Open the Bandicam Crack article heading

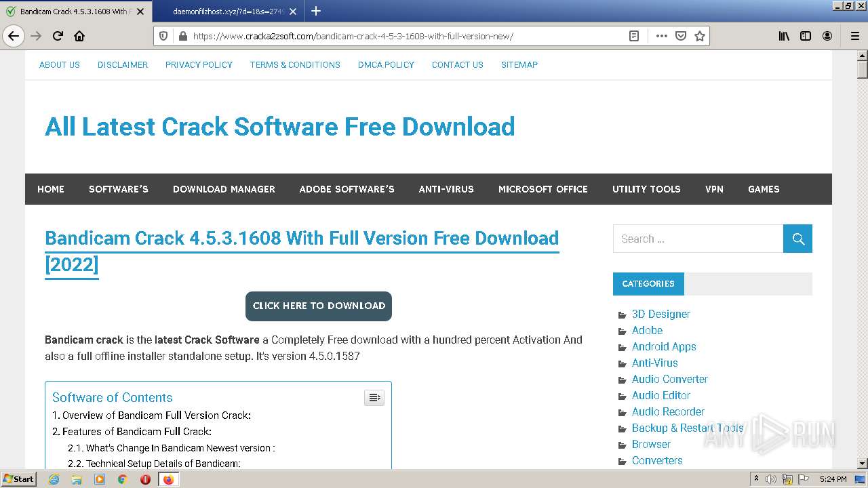tap(302, 251)
